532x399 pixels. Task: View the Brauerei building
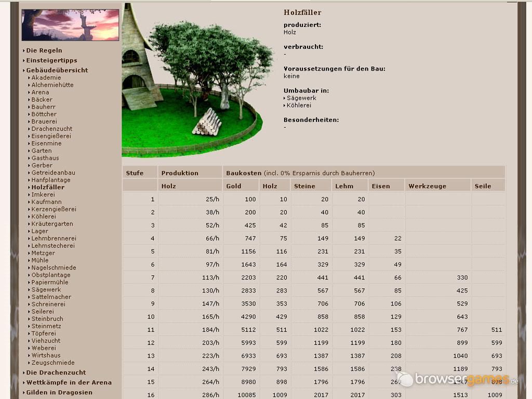pos(44,122)
